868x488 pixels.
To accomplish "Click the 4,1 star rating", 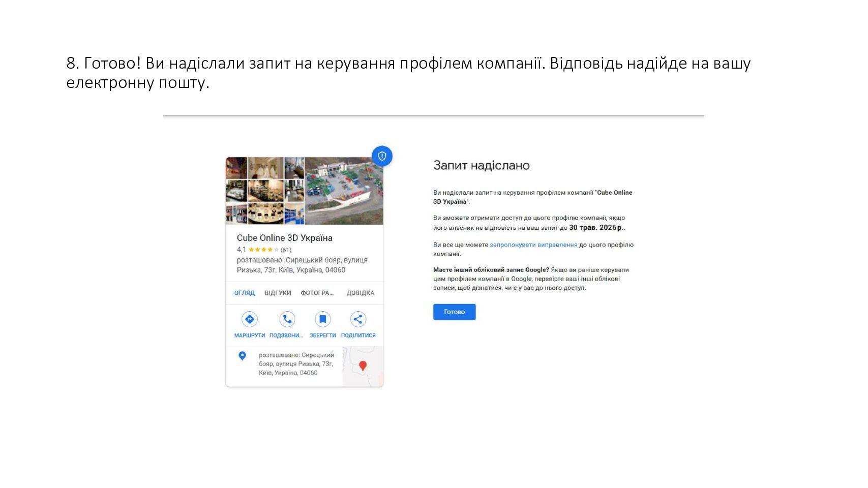I will point(257,250).
